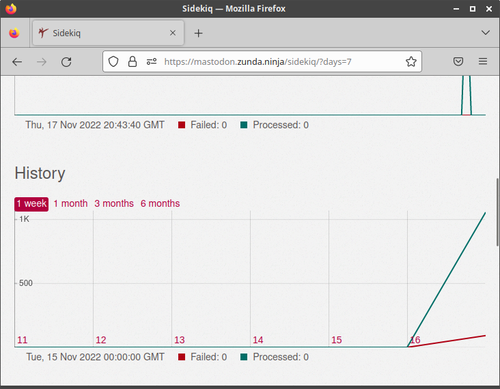500x389 pixels.
Task: Open the tracking protection shield icon
Action: (113, 62)
